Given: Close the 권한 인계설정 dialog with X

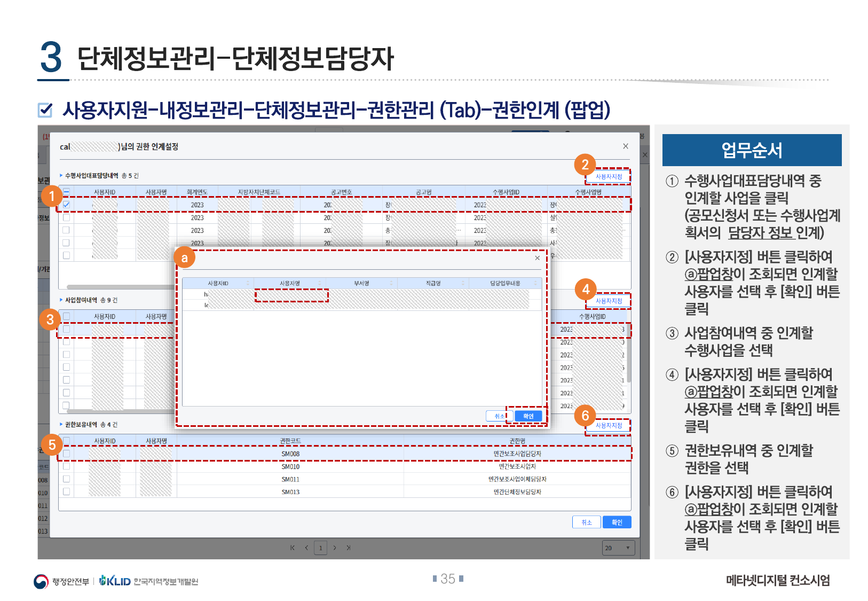Looking at the screenshot, I should [625, 146].
